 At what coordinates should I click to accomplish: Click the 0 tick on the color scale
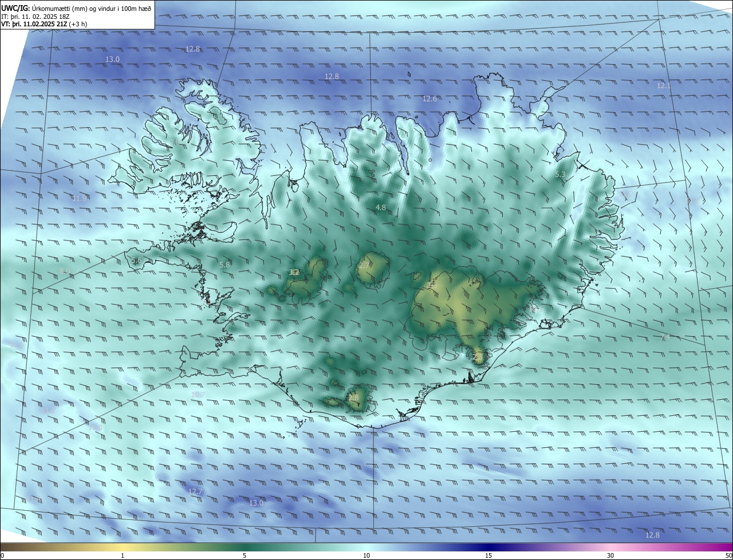point(2,555)
